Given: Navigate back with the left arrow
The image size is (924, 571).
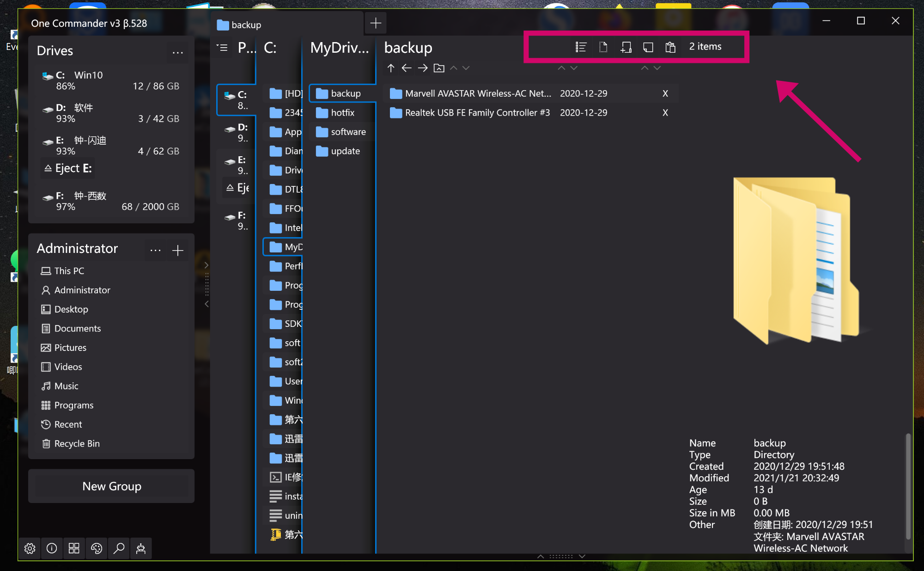Looking at the screenshot, I should click(x=407, y=68).
